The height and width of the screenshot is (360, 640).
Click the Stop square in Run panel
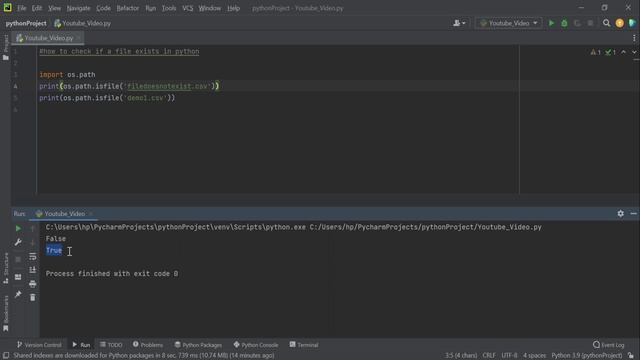(18, 260)
